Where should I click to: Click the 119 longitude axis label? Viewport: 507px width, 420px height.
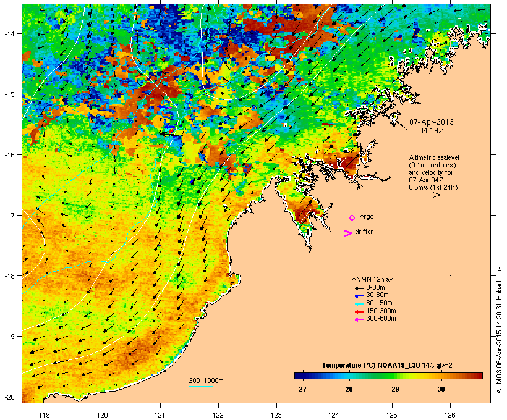[45, 415]
